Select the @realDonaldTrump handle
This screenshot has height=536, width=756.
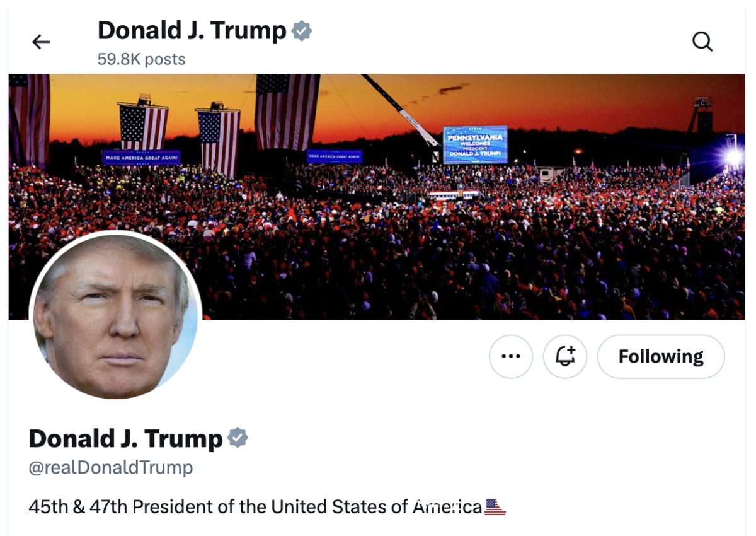coord(111,468)
